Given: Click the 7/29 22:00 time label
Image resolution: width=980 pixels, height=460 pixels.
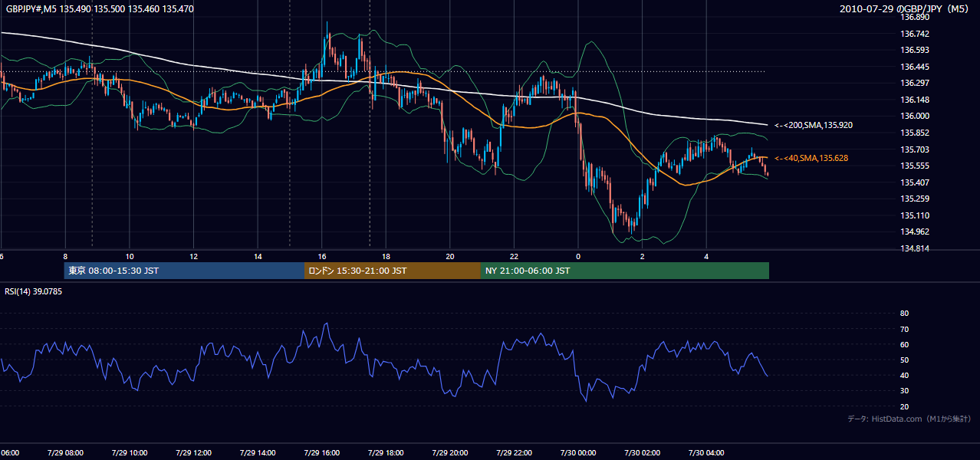Looking at the screenshot, I should [x=513, y=452].
